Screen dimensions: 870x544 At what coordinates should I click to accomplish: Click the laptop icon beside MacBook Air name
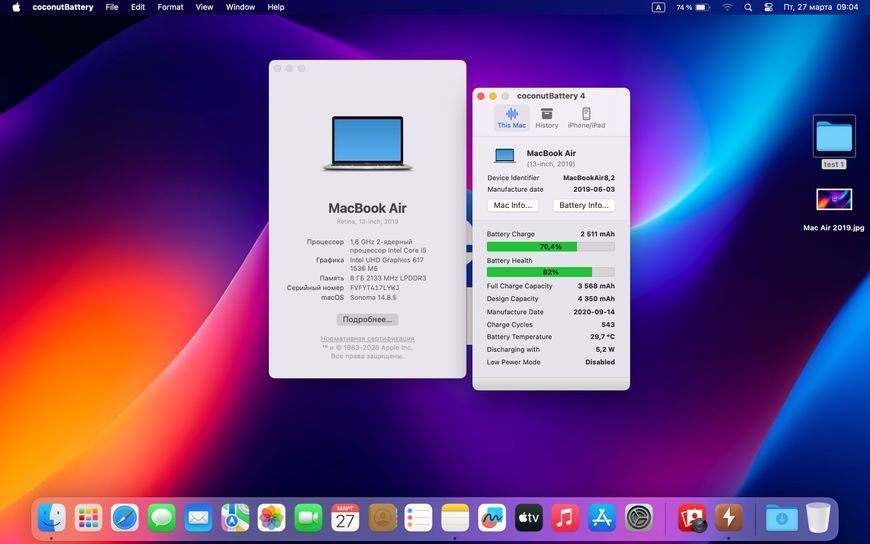504,156
